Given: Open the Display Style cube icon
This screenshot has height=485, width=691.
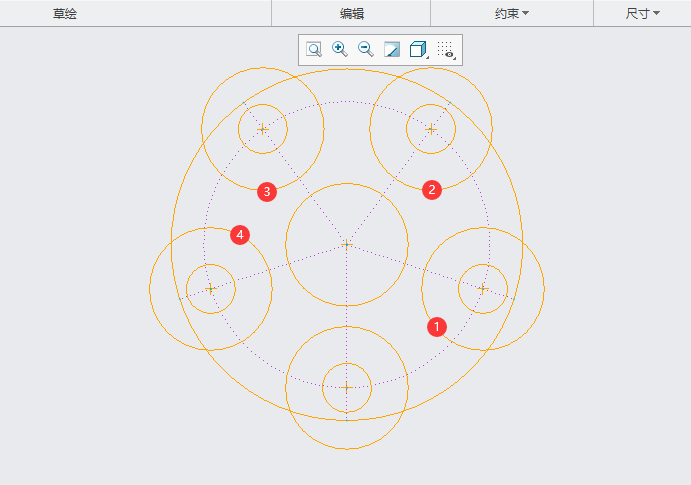Looking at the screenshot, I should pyautogui.click(x=419, y=49).
